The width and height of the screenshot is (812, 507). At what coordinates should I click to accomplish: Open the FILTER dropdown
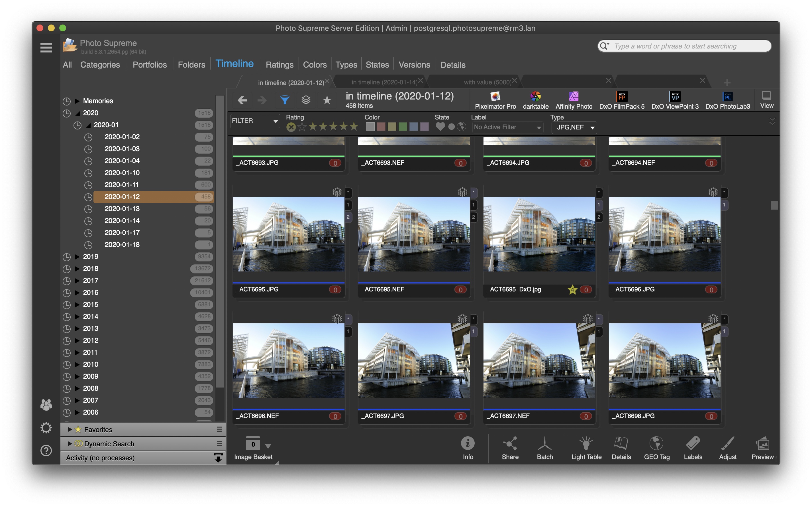click(255, 121)
